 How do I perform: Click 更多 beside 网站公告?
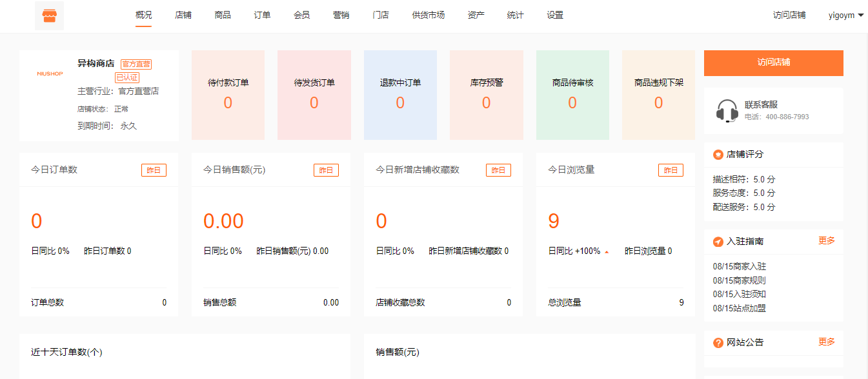coord(827,342)
